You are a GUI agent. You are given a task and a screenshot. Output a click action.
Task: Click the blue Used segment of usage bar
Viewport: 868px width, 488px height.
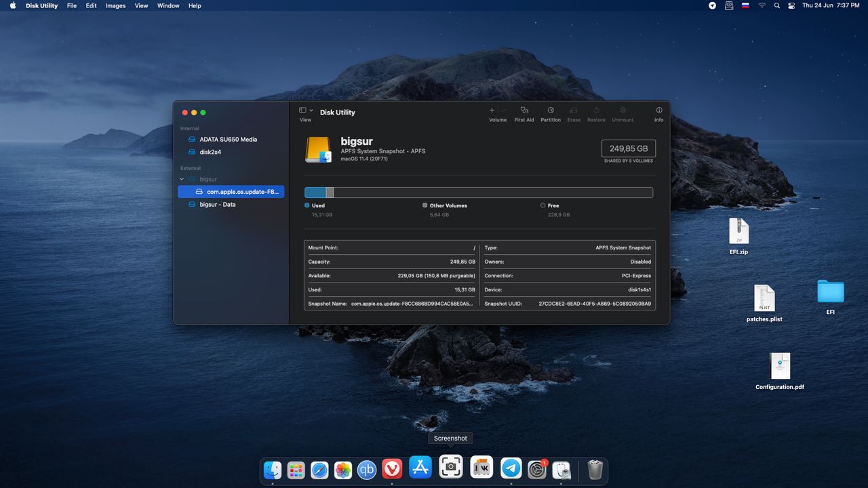point(315,192)
